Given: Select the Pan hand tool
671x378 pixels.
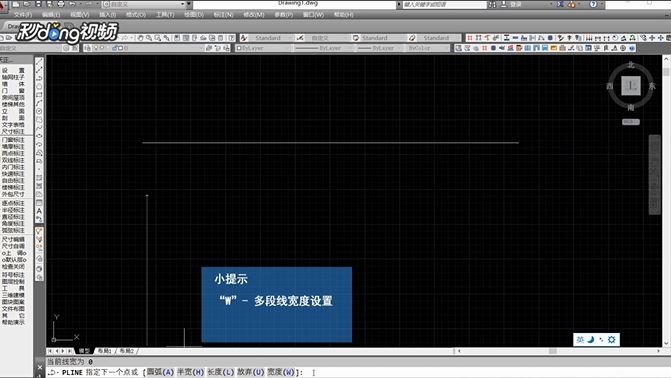Looking at the screenshot, I should click(140, 38).
